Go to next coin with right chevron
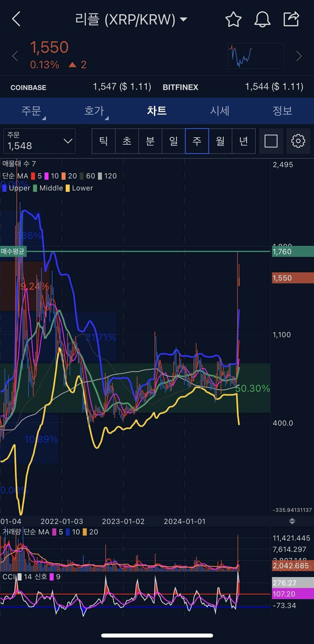The height and width of the screenshot is (644, 314). [x=299, y=56]
